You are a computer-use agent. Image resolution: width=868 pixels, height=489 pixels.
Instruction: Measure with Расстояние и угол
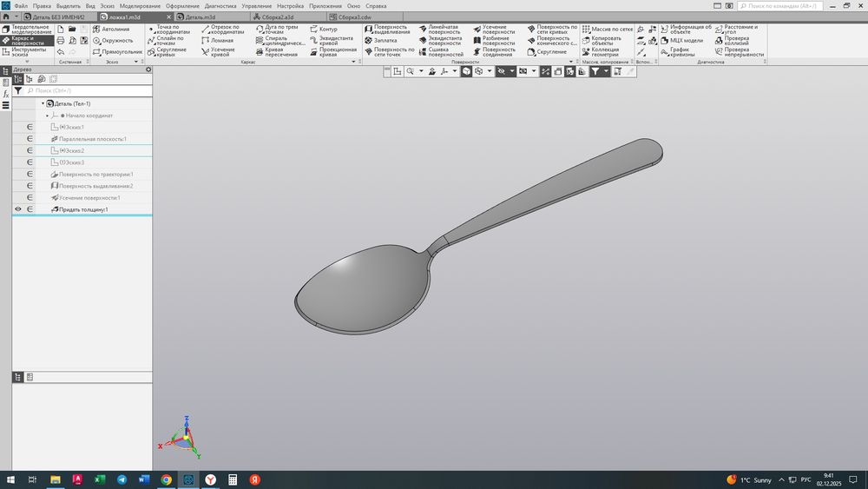(x=736, y=29)
